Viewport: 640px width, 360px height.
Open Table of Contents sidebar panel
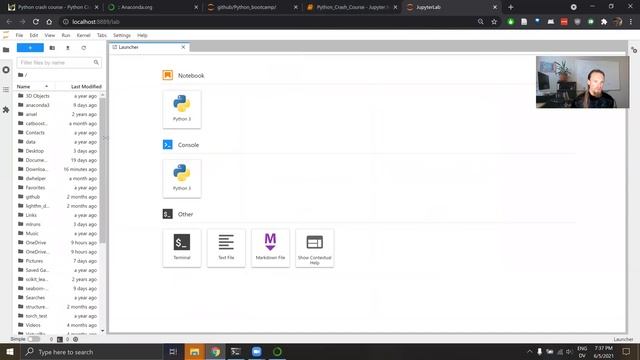tap(6, 89)
